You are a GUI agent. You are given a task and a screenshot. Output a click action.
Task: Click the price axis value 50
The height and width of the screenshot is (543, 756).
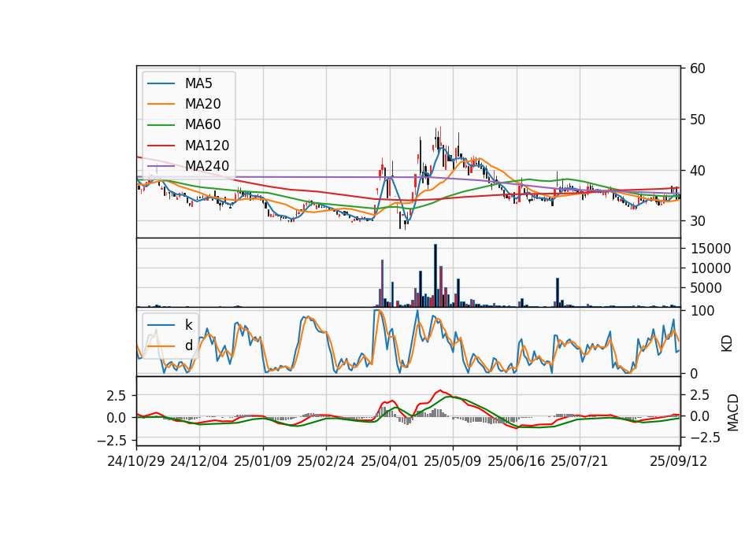coord(698,120)
